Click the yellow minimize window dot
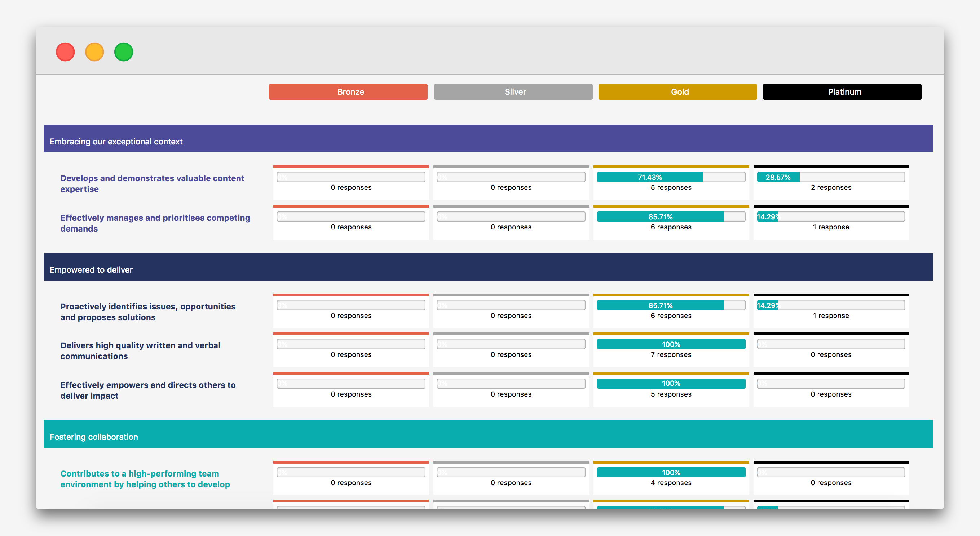Screen dimensions: 980x536 pyautogui.click(x=94, y=52)
